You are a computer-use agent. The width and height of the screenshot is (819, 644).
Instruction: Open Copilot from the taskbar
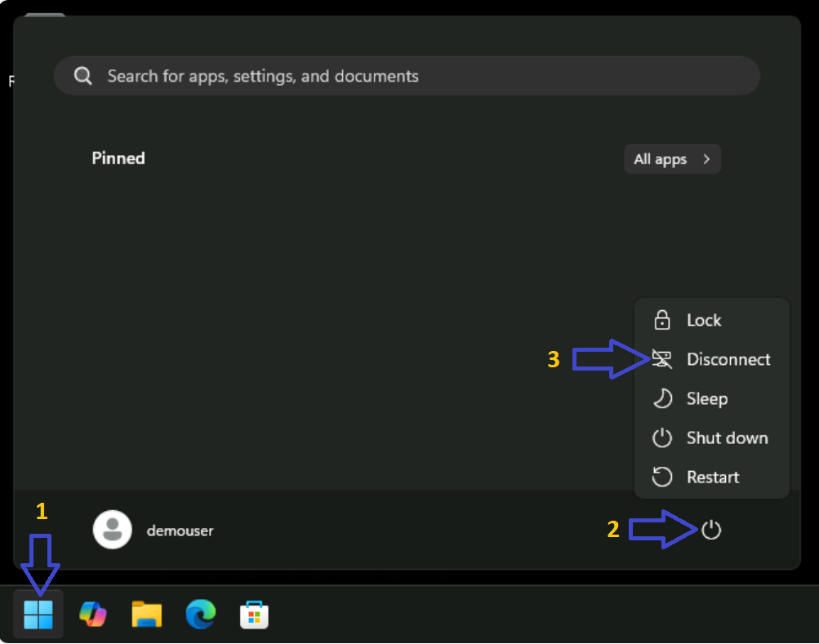click(92, 615)
